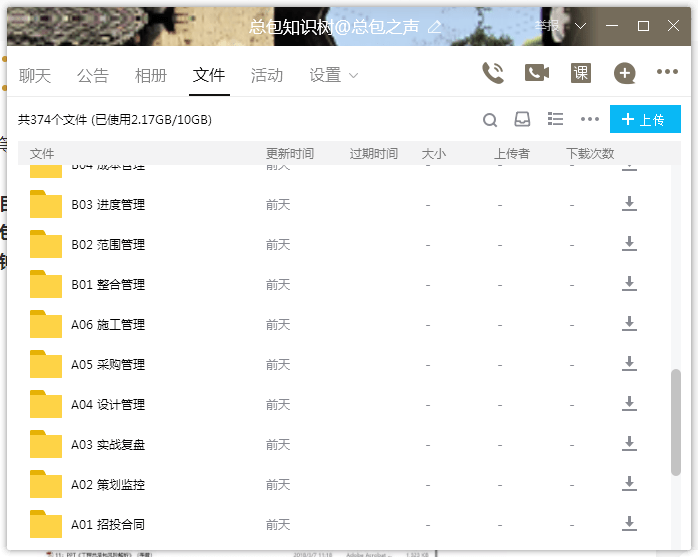Click the round plus chat bubble icon
698x557 pixels.
point(625,72)
